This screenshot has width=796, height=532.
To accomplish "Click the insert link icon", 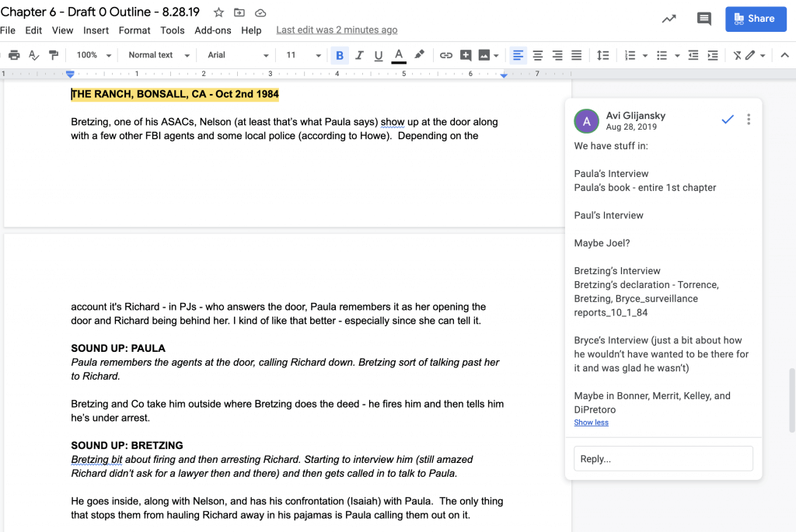I will (x=445, y=55).
